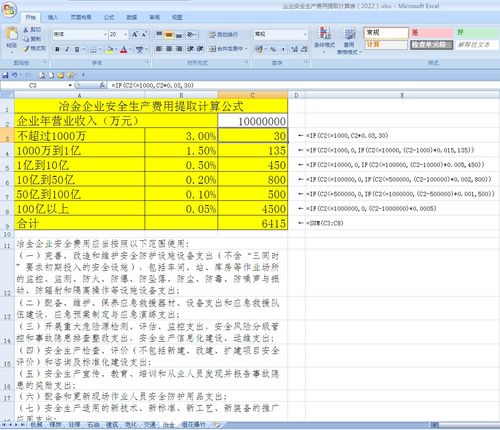
Task: Click the Underline formatting icon
Action: 77,49
